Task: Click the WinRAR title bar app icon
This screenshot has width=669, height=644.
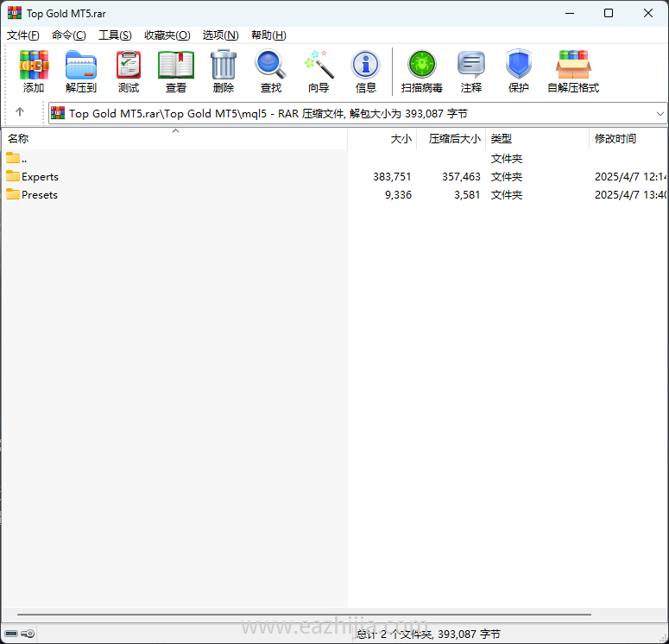Action: pyautogui.click(x=15, y=13)
